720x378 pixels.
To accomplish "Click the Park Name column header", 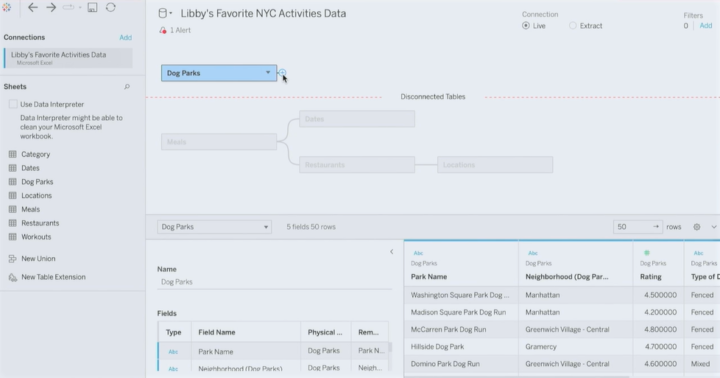I will 429,277.
